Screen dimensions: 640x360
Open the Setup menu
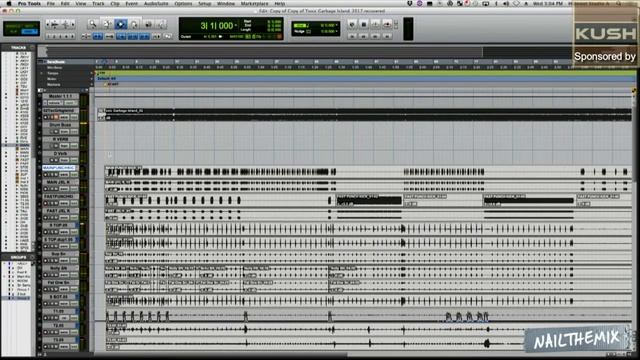(x=204, y=4)
